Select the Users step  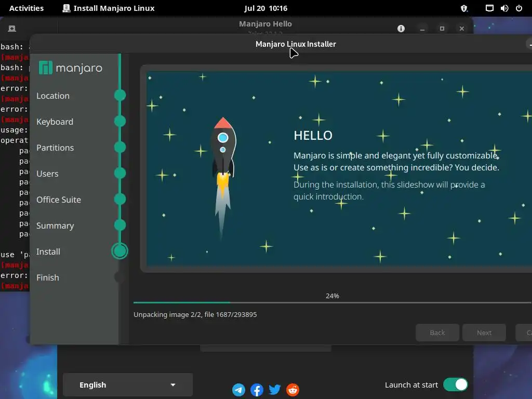point(47,174)
